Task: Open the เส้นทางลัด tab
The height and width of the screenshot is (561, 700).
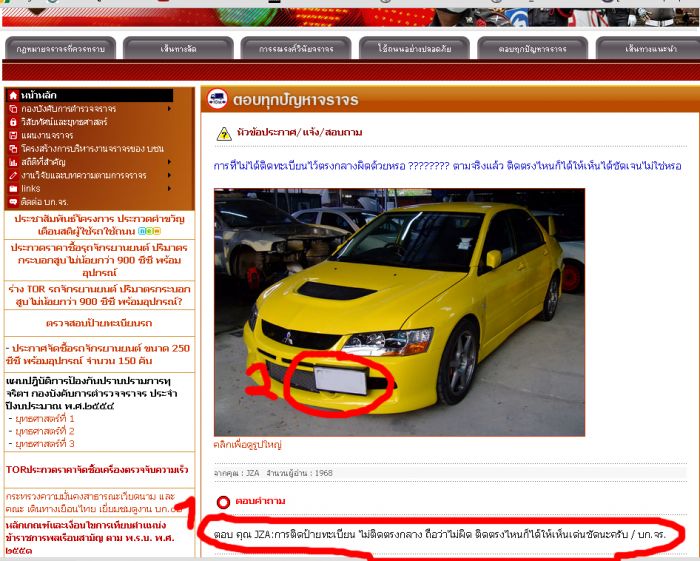Action: click(x=178, y=48)
